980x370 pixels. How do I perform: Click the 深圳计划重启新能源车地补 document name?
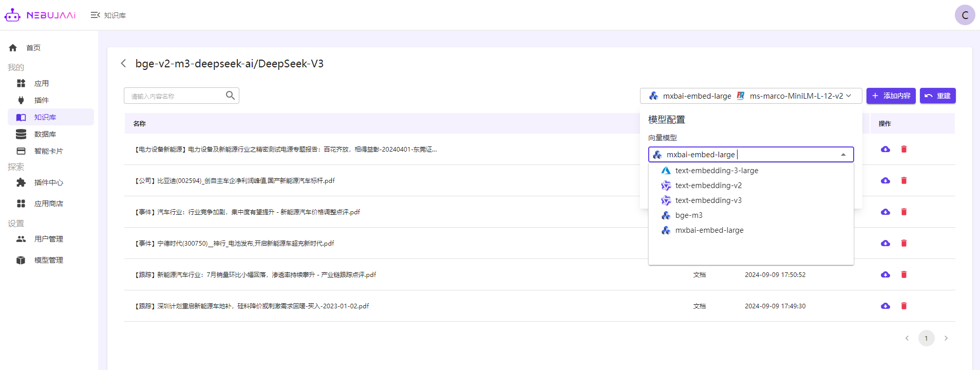(x=252, y=306)
